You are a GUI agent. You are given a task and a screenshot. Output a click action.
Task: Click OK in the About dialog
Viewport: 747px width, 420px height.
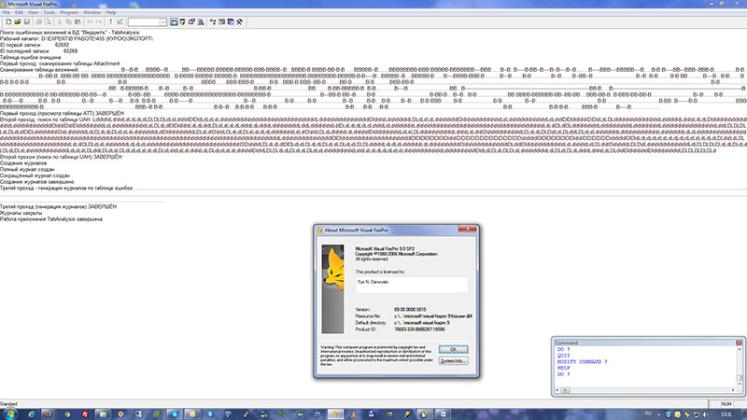[453, 349]
